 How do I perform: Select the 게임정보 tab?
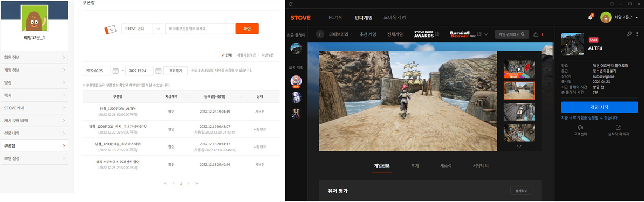(x=381, y=166)
